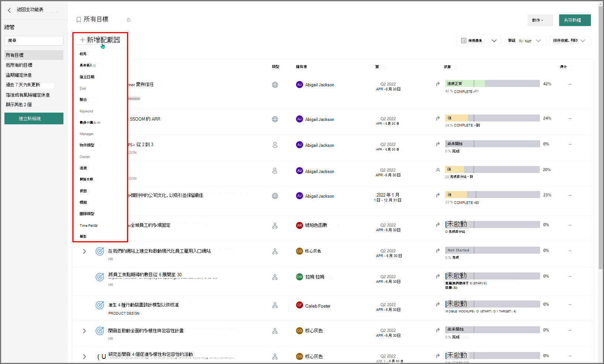Image resolution: width=604 pixels, height=364 pixels.
Task: Click team type icon in 琥珀色函數 row
Action: click(x=275, y=226)
